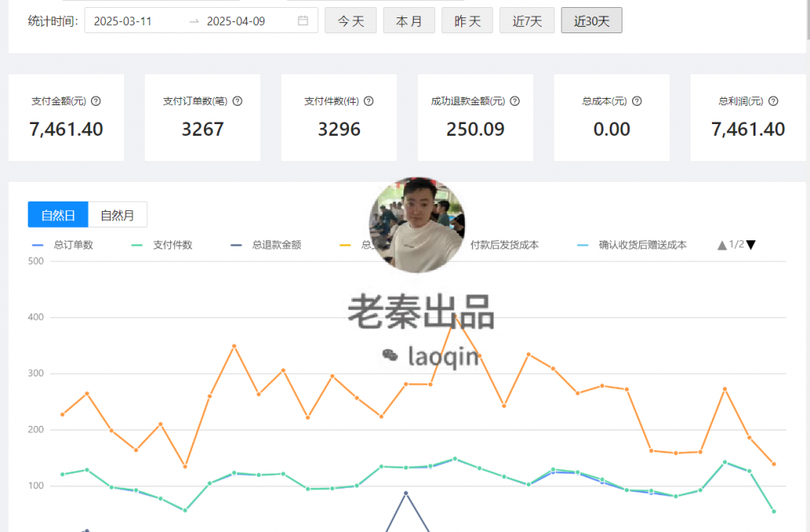Click the help icon beside 总利润(元)
The height and width of the screenshot is (532, 810).
(x=773, y=101)
